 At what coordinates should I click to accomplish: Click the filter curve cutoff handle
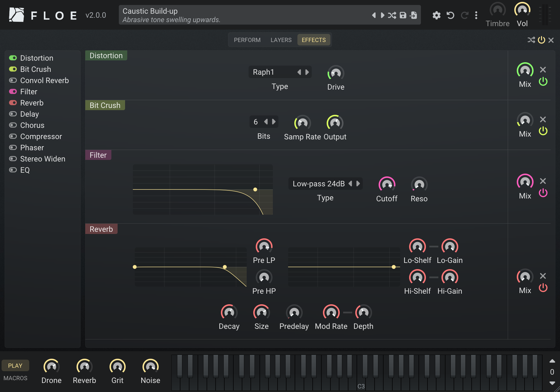click(x=255, y=189)
